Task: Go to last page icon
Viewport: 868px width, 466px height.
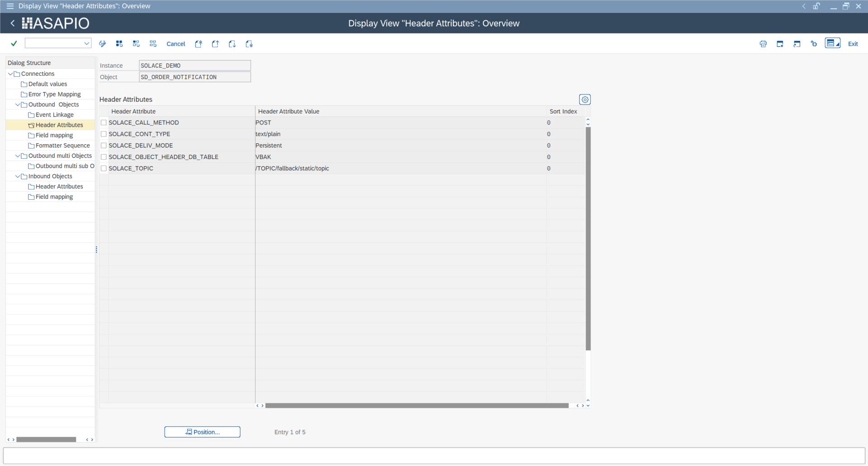Action: pyautogui.click(x=249, y=44)
